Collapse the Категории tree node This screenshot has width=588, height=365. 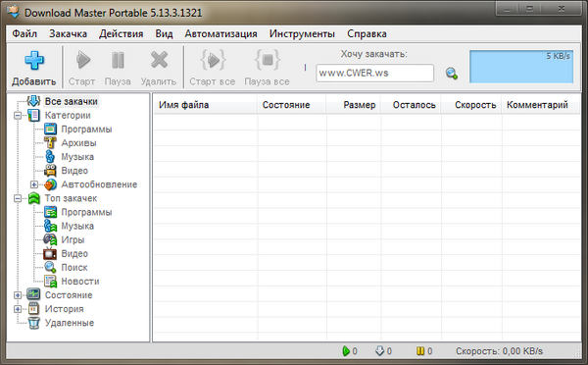click(x=18, y=115)
